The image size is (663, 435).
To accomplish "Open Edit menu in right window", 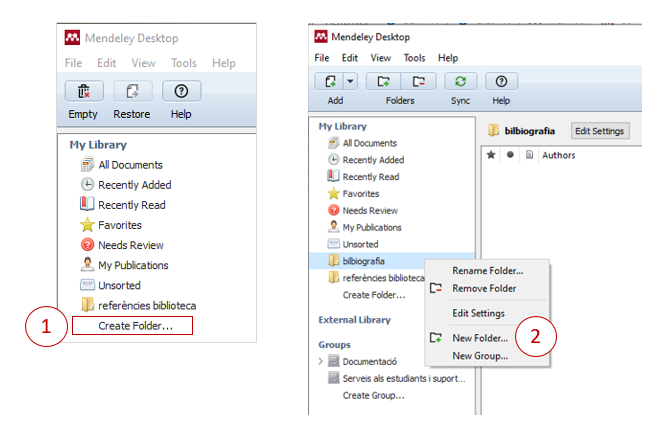I will (350, 58).
